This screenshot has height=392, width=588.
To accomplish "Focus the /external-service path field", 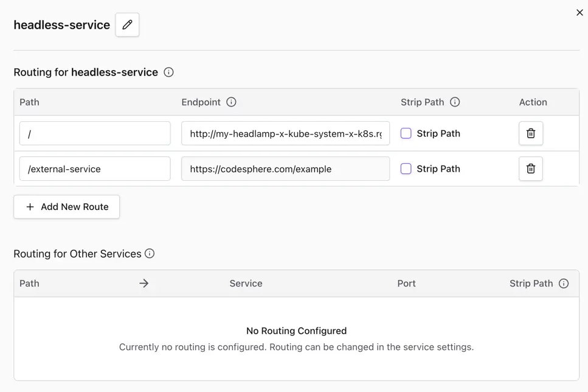I will point(95,169).
